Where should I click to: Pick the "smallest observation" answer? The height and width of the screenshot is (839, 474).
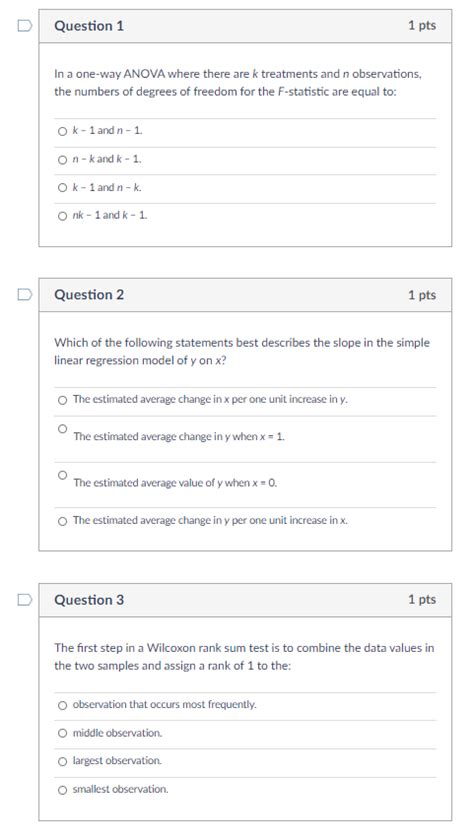[x=63, y=790]
